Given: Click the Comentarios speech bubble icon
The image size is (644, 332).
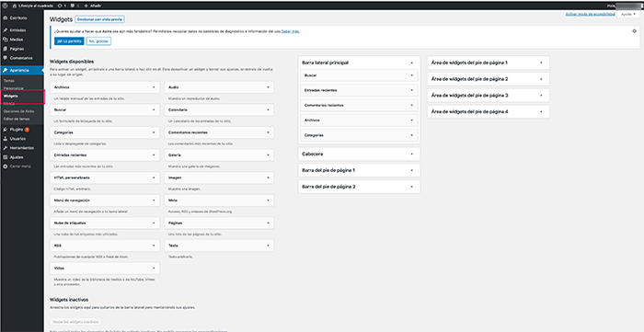Looking at the screenshot, I should coord(5,58).
